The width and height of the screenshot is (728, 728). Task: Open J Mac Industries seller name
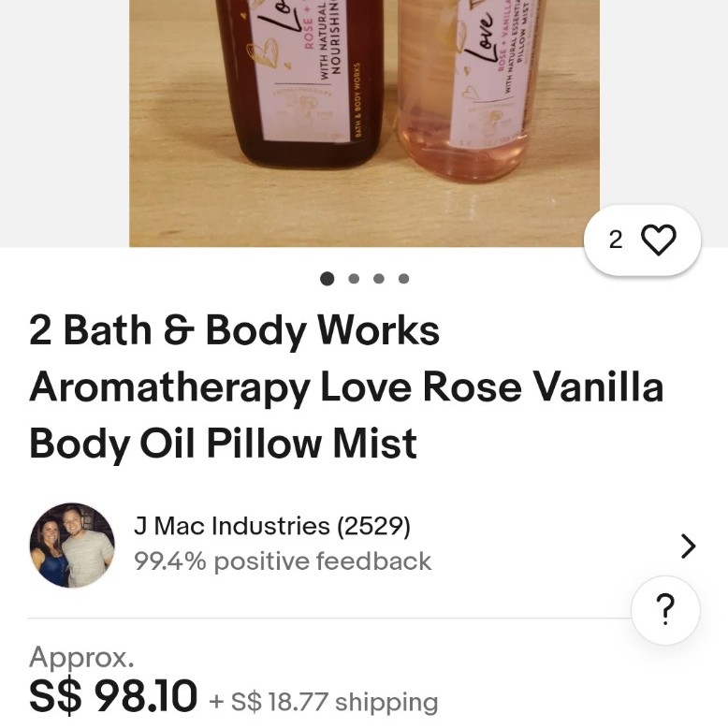pos(232,526)
